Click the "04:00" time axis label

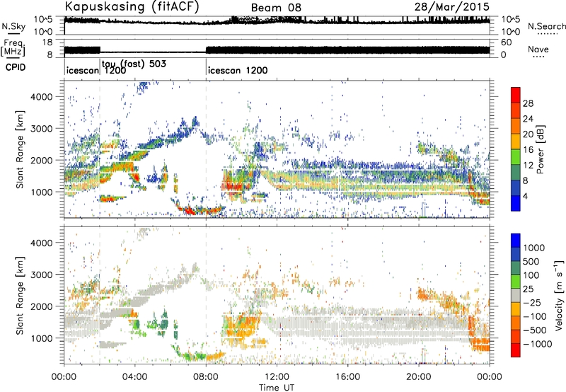(x=135, y=377)
